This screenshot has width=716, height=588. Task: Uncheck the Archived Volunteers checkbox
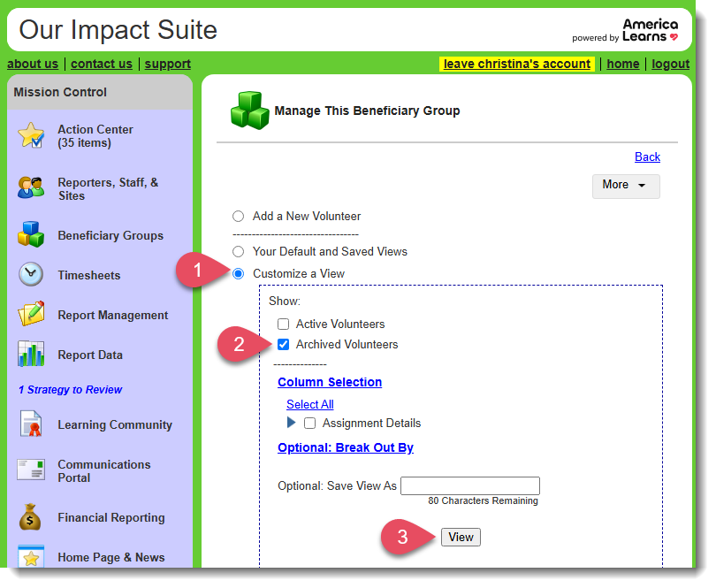(x=284, y=345)
